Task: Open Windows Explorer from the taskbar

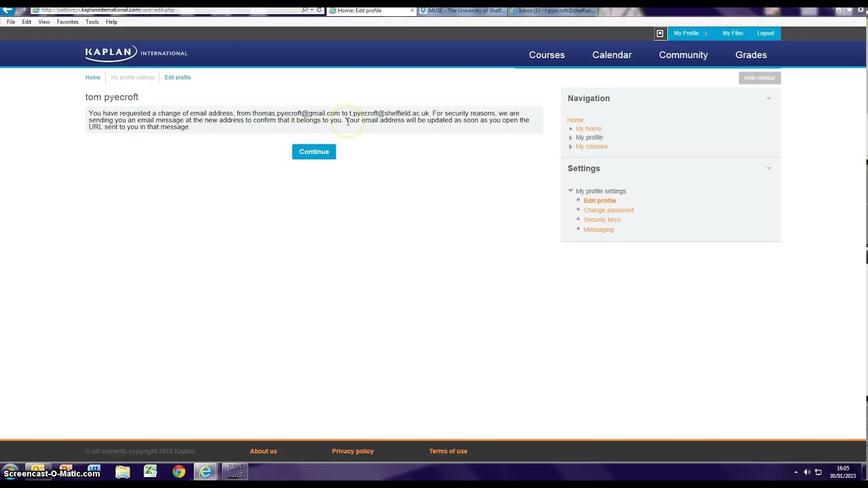Action: [122, 472]
